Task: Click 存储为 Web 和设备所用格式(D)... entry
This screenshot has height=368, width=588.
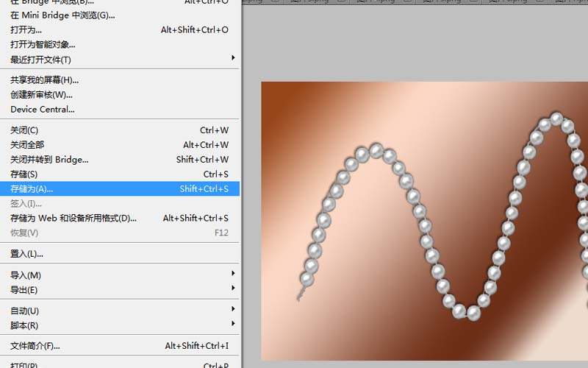Action: point(120,218)
